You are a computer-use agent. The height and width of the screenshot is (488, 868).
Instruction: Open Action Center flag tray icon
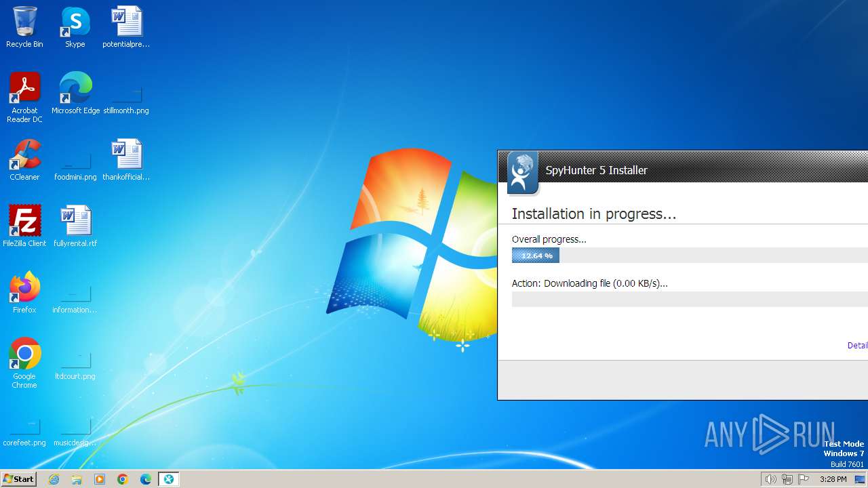coord(804,479)
